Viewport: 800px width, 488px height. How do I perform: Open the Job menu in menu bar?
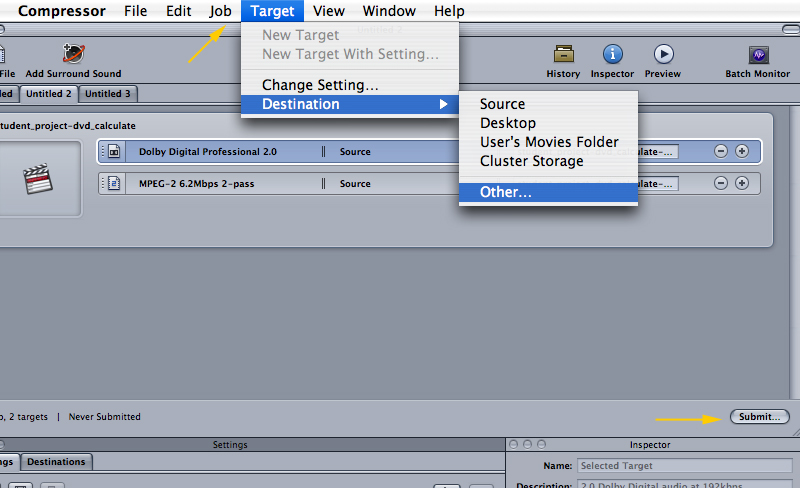click(x=220, y=11)
